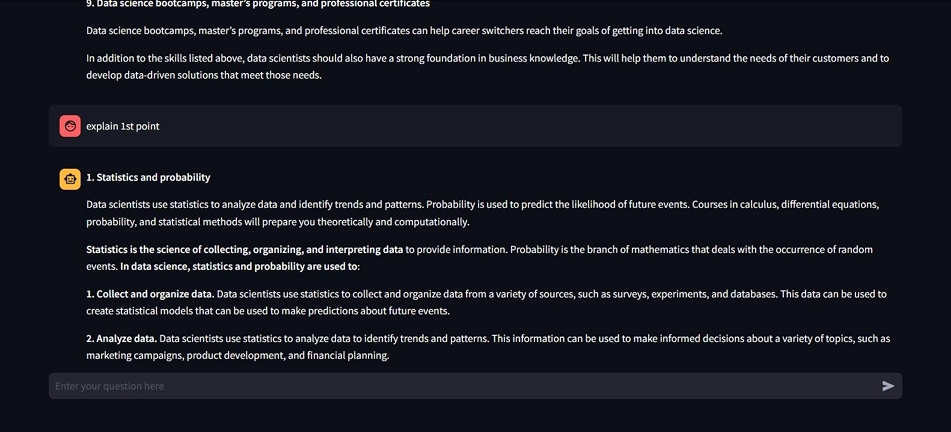Click the line starting "probability, and statistical methods"
The image size is (951, 432).
(x=277, y=222)
